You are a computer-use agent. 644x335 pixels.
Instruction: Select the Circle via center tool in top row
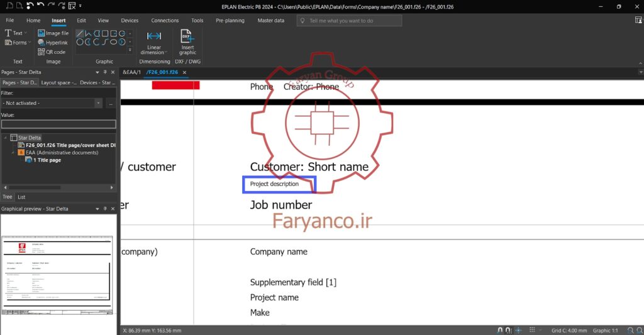point(122,33)
